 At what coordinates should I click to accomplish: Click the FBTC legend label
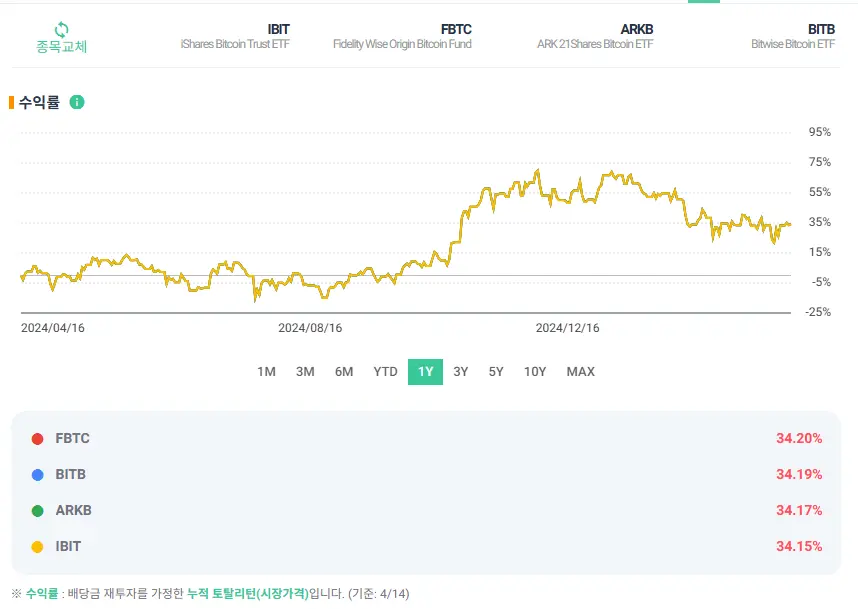[x=72, y=438]
